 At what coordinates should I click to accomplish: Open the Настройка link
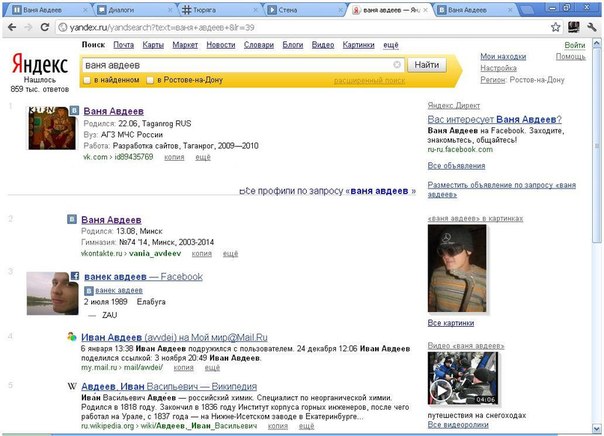point(498,68)
